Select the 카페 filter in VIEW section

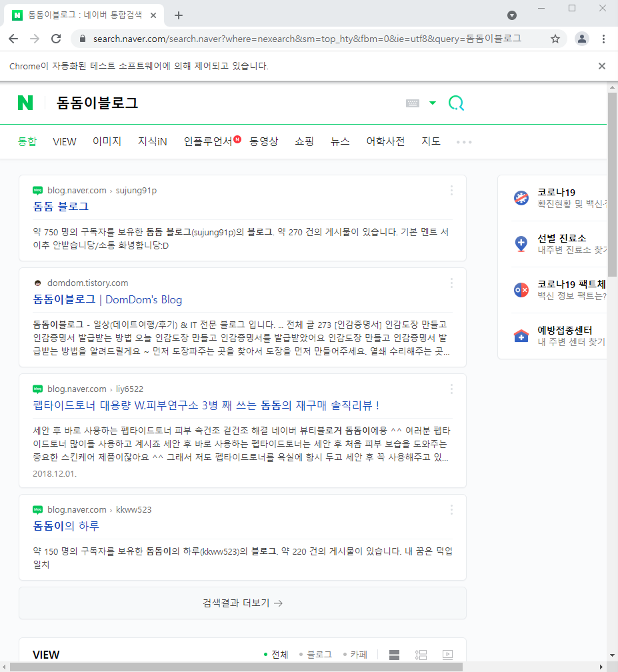pos(355,655)
